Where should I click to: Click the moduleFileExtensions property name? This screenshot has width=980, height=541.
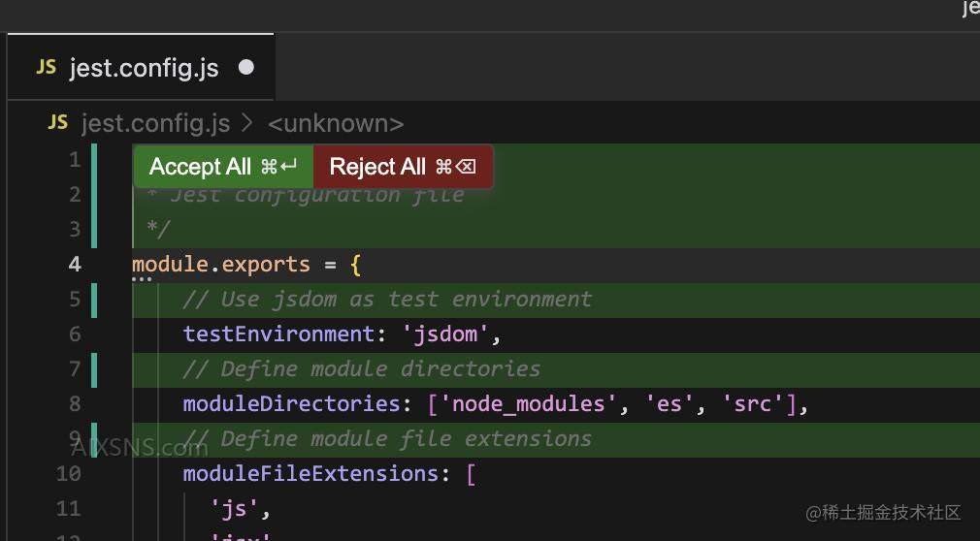point(310,474)
